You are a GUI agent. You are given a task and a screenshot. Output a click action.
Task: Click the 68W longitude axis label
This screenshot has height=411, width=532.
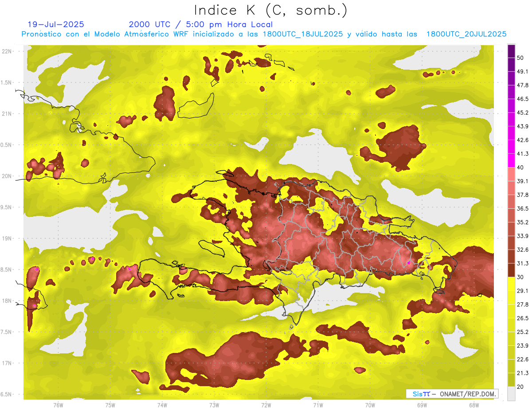473,405
